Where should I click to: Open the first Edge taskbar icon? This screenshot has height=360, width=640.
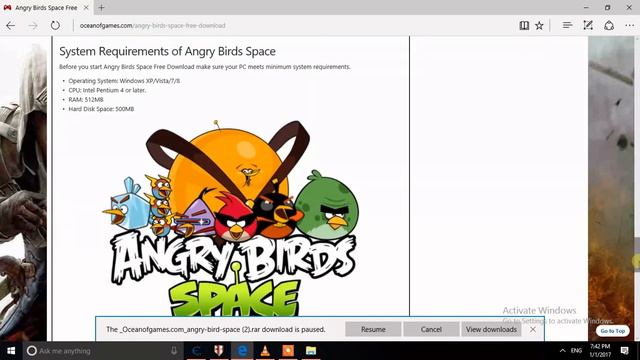196,351
